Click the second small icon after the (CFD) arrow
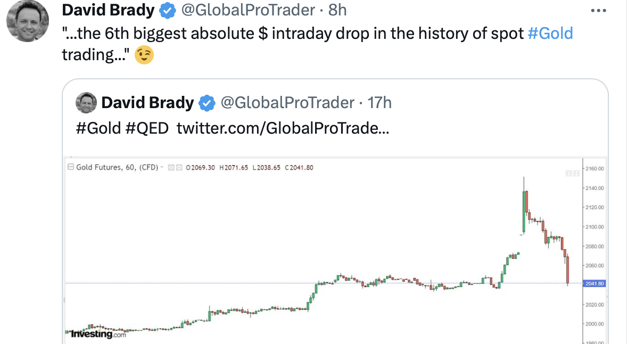The height and width of the screenshot is (344, 644). pyautogui.click(x=178, y=168)
